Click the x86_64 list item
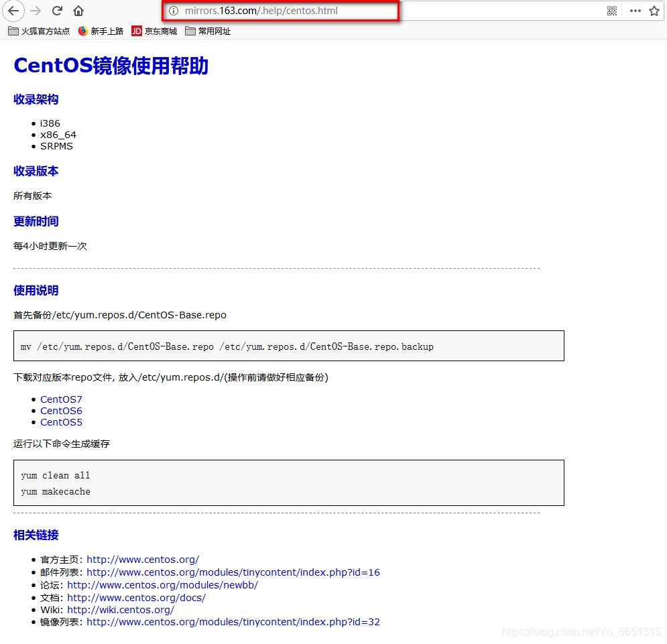Viewport: 667px width, 644px height. pos(58,135)
